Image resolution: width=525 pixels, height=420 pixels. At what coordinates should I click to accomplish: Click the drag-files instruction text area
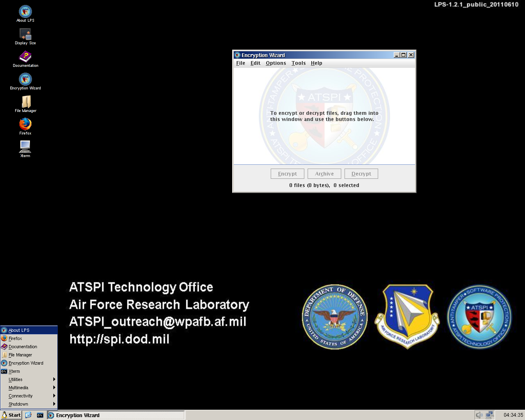324,116
